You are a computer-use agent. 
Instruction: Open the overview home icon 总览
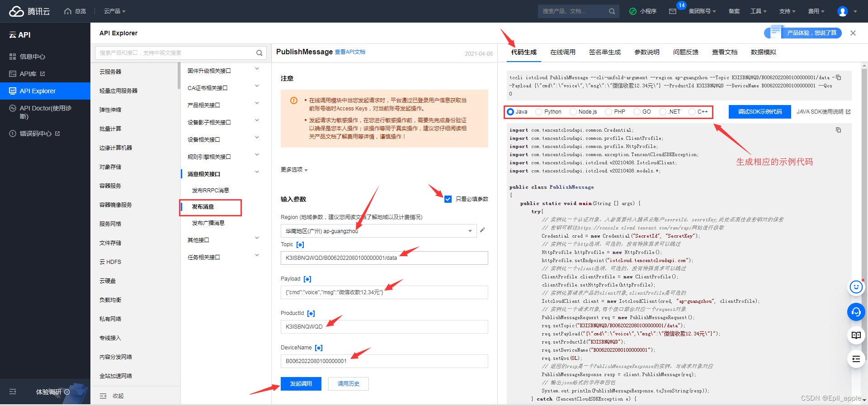pos(68,11)
